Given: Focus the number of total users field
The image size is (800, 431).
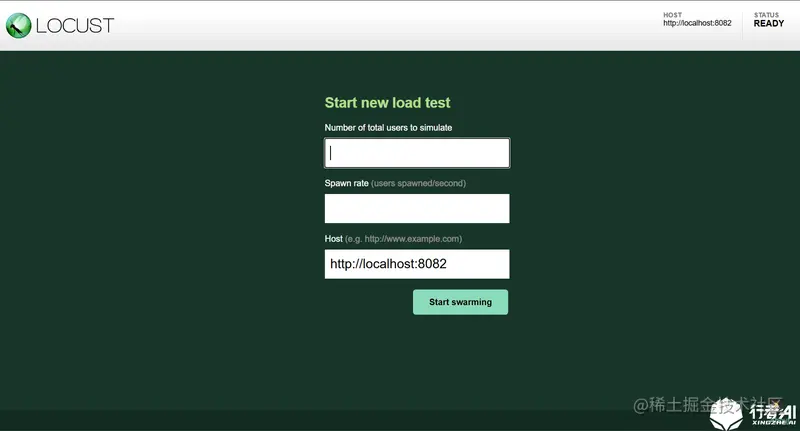Looking at the screenshot, I should coord(417,153).
